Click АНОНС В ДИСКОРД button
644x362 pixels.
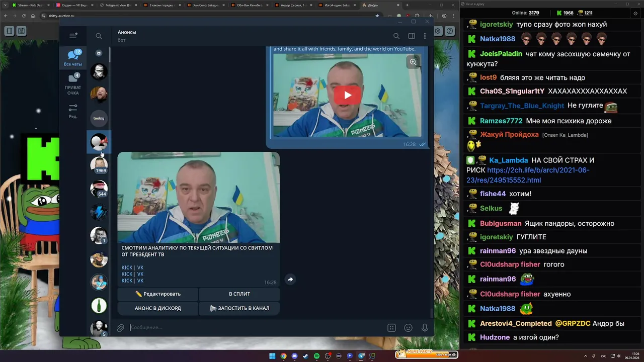click(158, 308)
